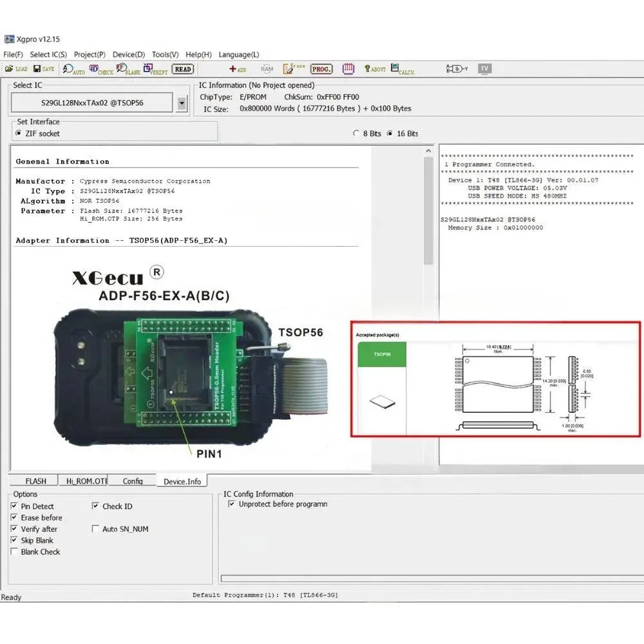The width and height of the screenshot is (644, 644).
Task: Open the Select IC(S) menu
Action: [x=48, y=55]
